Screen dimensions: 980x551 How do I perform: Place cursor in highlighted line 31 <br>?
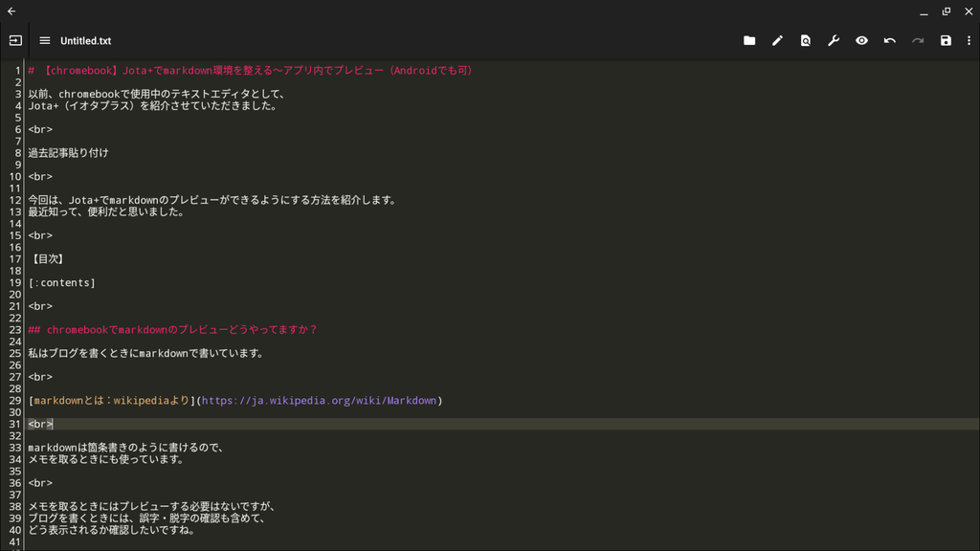(x=40, y=424)
